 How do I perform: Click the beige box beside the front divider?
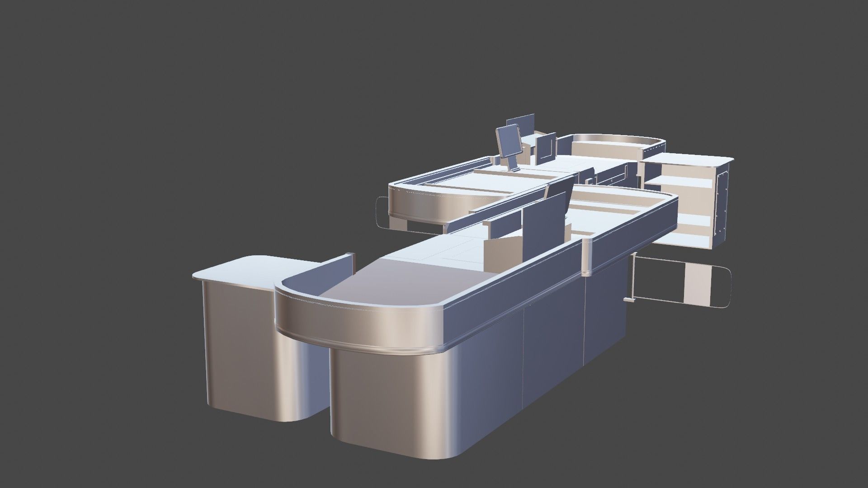coord(502,251)
